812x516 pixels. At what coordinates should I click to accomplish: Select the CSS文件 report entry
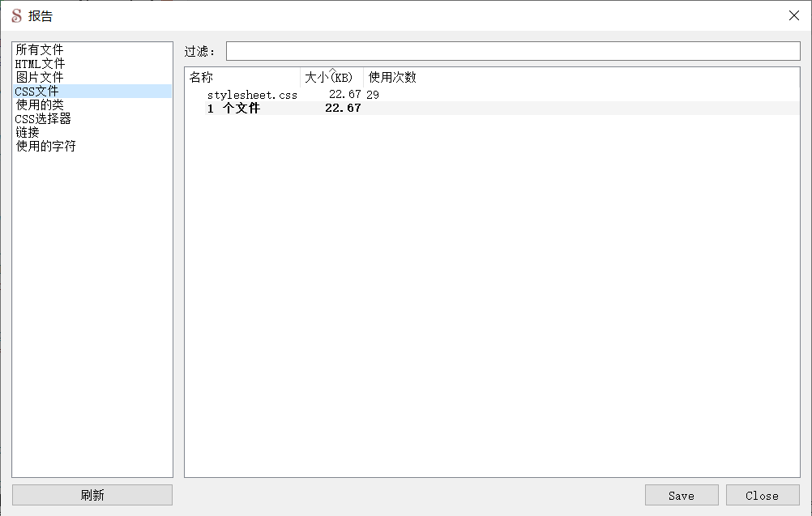pyautogui.click(x=36, y=91)
